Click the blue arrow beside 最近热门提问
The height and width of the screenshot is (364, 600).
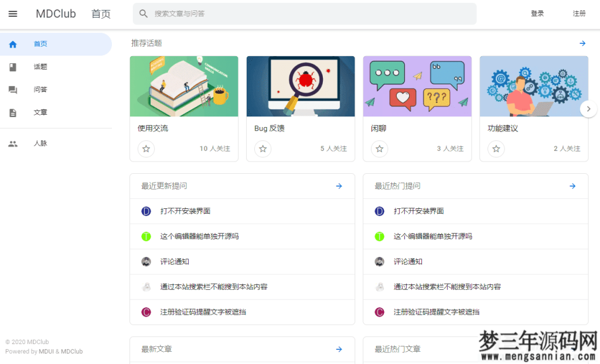[572, 186]
